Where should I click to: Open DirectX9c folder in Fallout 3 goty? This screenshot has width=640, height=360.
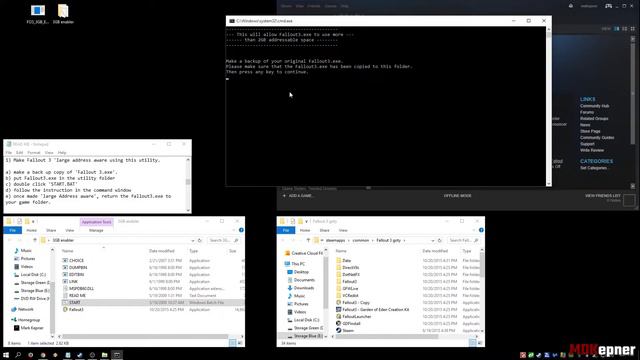click(x=351, y=267)
